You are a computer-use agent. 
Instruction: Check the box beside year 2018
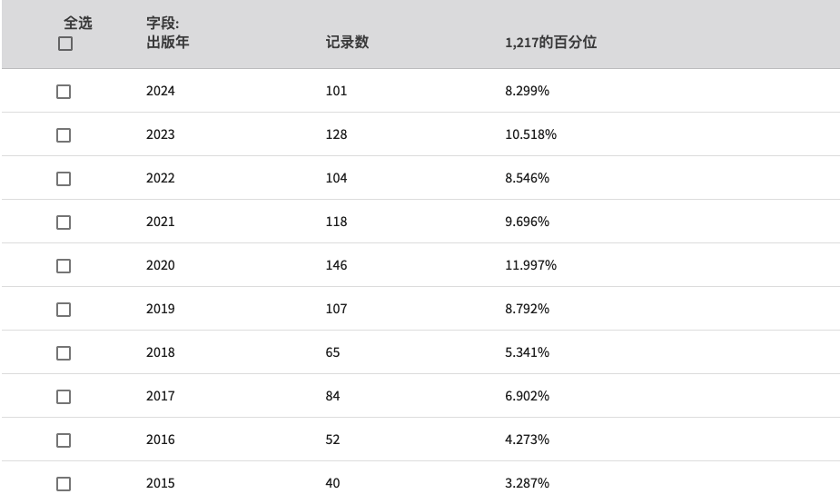(64, 353)
